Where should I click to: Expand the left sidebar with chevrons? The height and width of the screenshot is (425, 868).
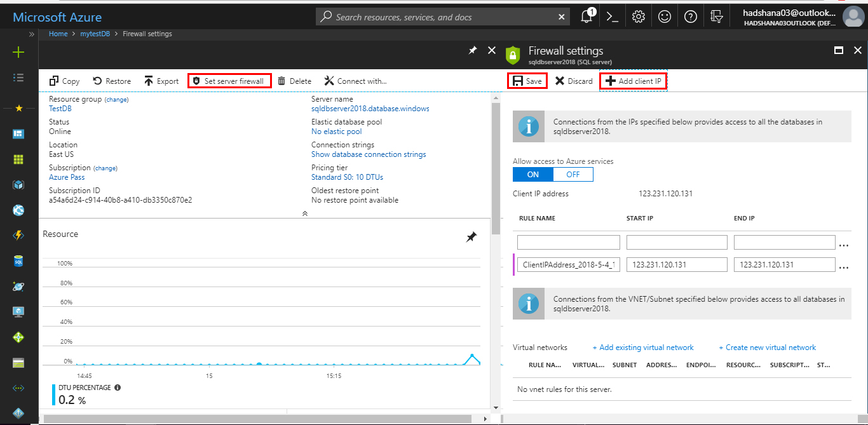[x=32, y=34]
